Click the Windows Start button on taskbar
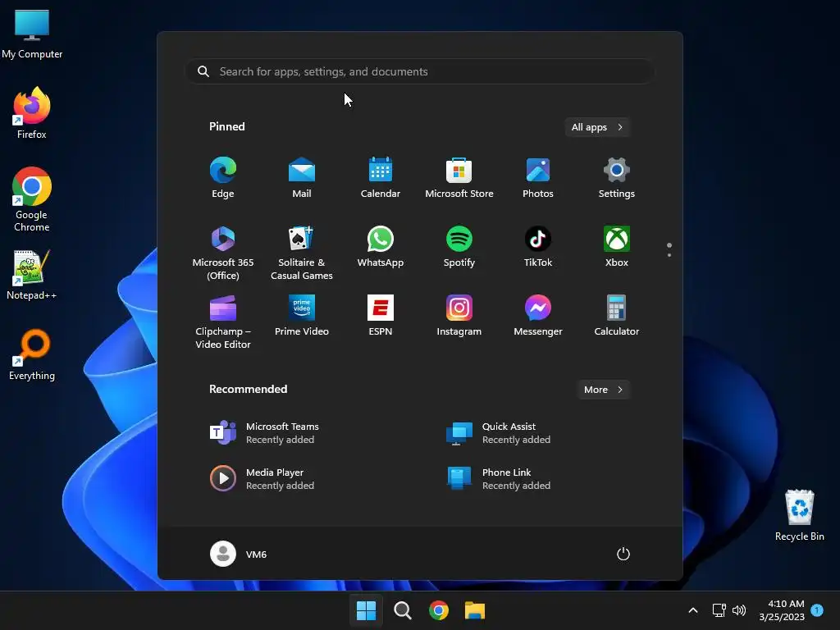The height and width of the screenshot is (630, 840). 367,610
